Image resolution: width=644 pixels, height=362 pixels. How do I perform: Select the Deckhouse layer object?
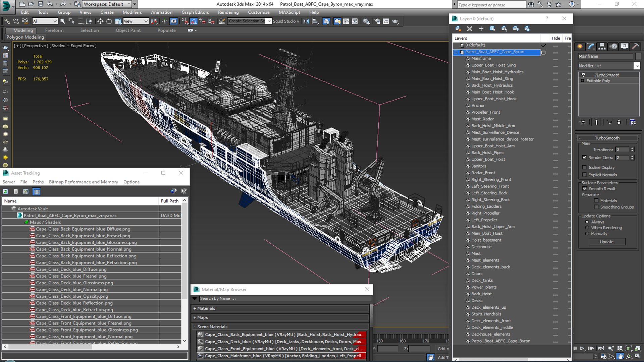481,247
